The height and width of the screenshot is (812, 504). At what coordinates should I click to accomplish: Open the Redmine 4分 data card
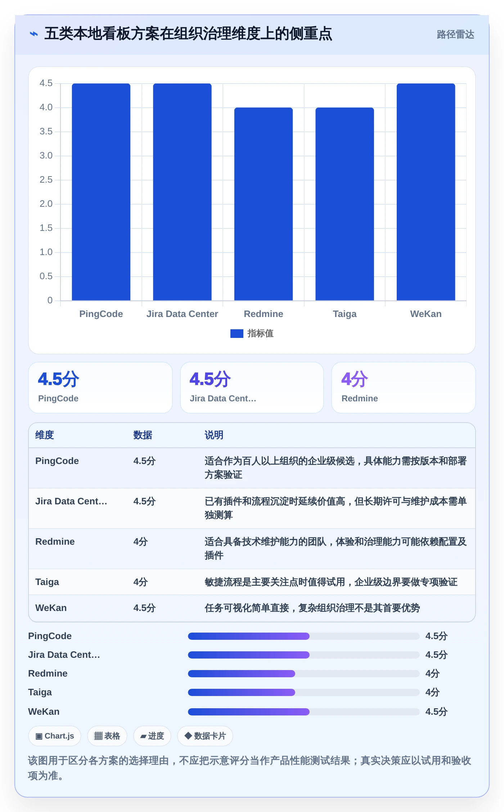pyautogui.click(x=404, y=388)
